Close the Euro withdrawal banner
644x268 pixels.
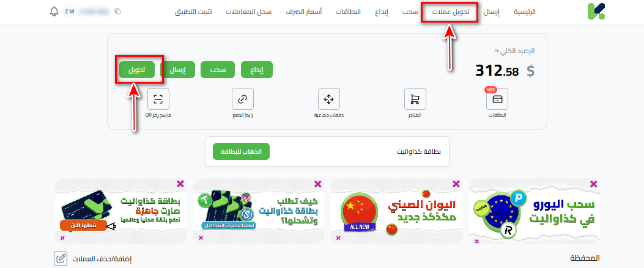(593, 184)
